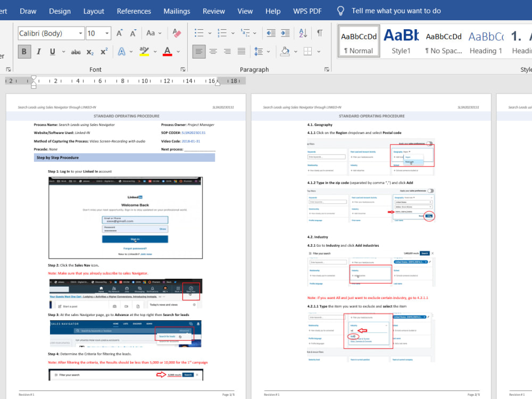Image resolution: width=532 pixels, height=399 pixels.
Task: Expand the shading color dropdown arrow
Action: [295, 52]
